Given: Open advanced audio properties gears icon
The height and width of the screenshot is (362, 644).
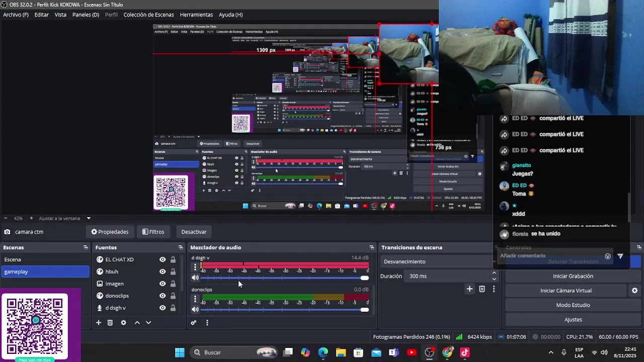Looking at the screenshot, I should (x=193, y=323).
